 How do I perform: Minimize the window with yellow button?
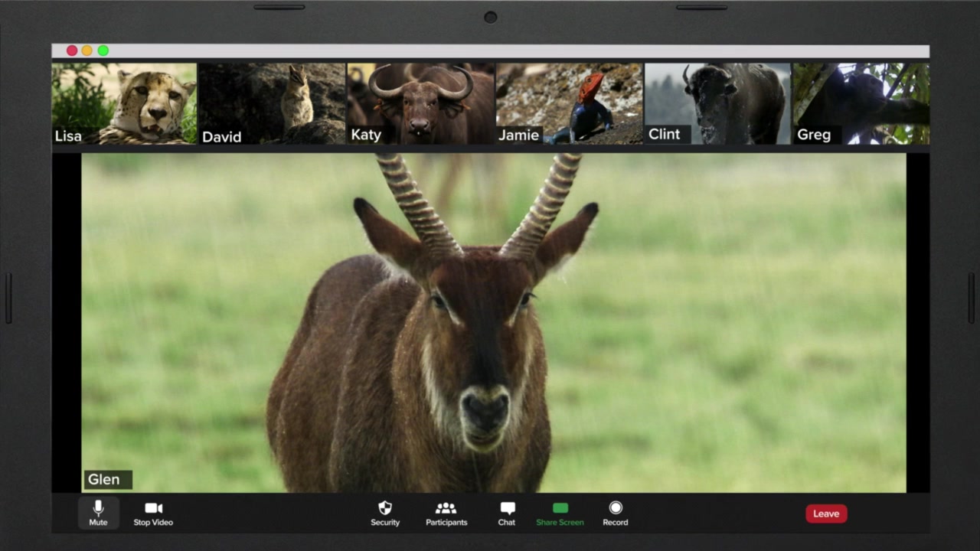87,51
